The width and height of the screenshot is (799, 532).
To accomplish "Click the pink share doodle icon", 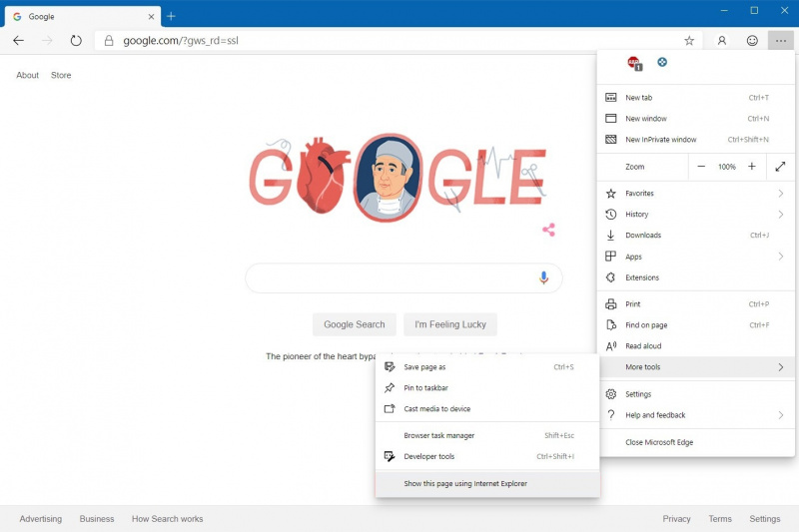I will pos(548,231).
